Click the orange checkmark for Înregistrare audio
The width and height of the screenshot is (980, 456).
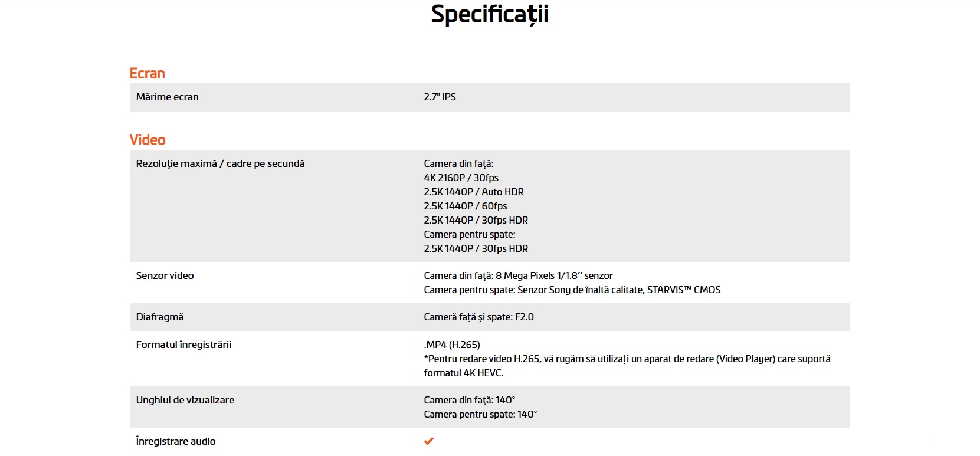pos(429,441)
